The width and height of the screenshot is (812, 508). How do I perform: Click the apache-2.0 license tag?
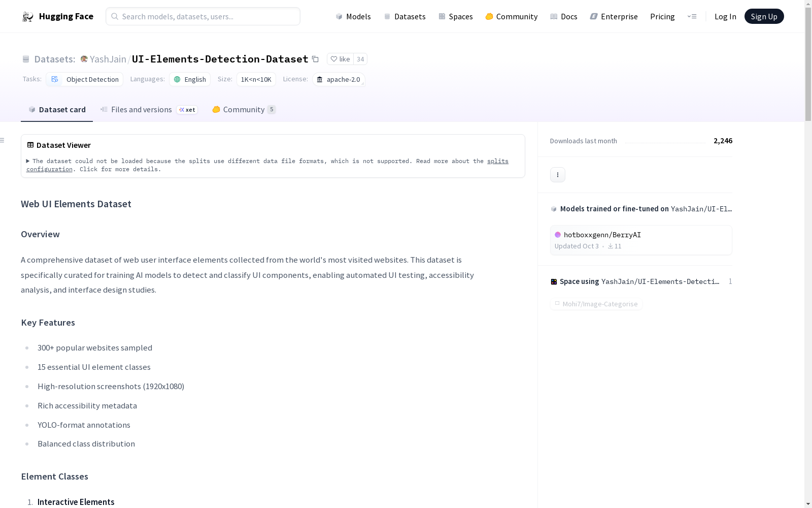tap(339, 79)
